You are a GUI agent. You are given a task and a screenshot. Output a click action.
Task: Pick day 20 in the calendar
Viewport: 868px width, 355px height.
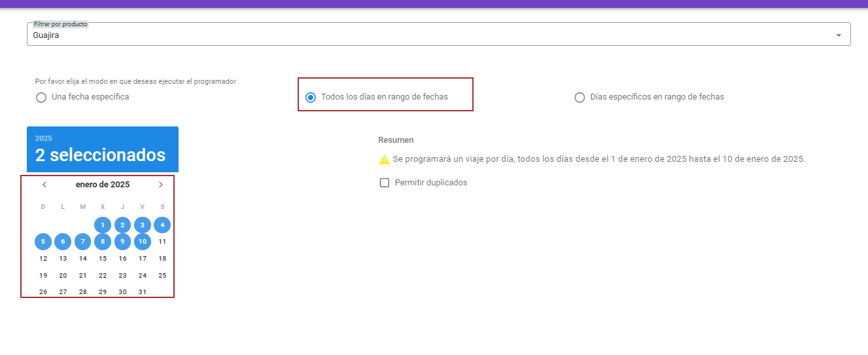63,276
